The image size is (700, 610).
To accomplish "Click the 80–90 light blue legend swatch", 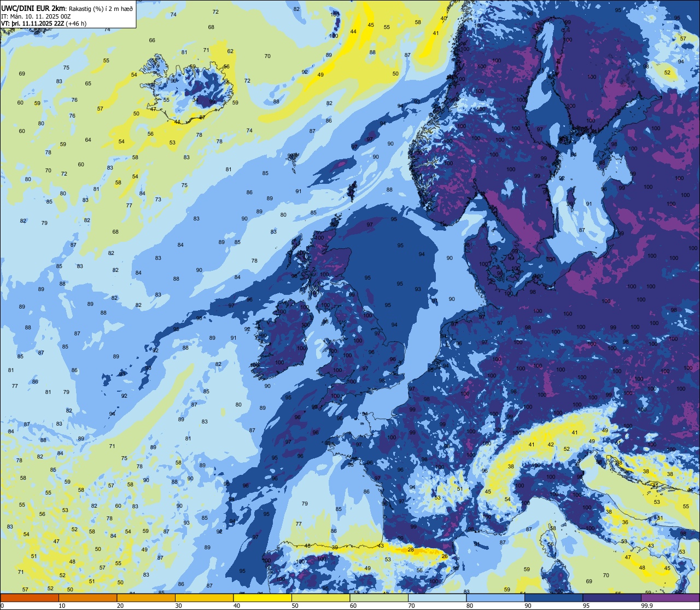I will click(495, 597).
